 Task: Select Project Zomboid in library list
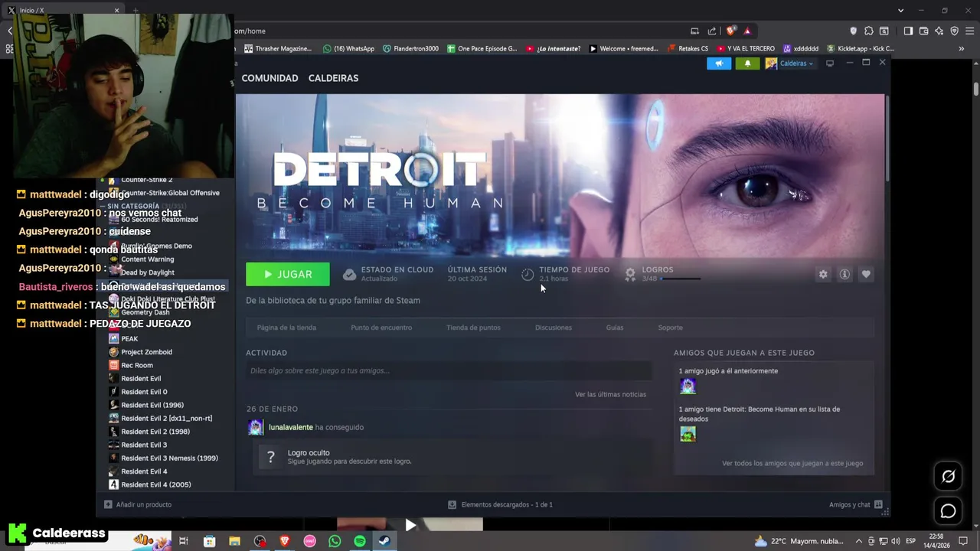click(x=146, y=352)
